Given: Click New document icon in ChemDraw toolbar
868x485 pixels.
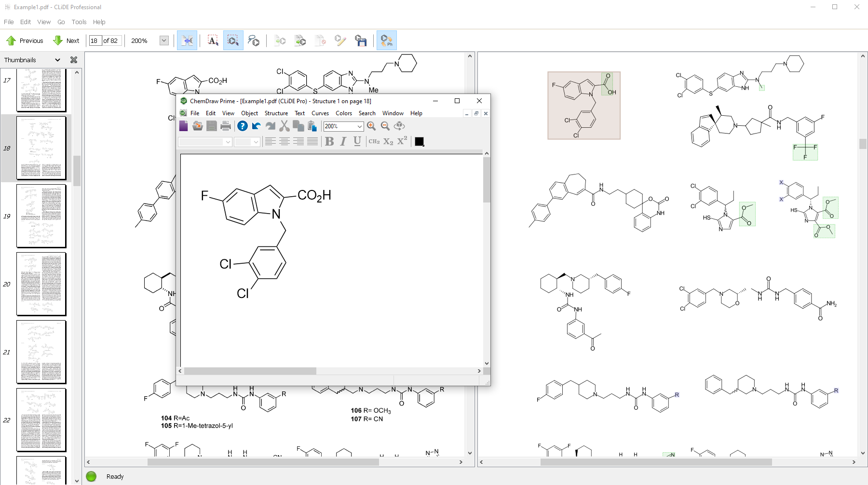Looking at the screenshot, I should pos(184,126).
